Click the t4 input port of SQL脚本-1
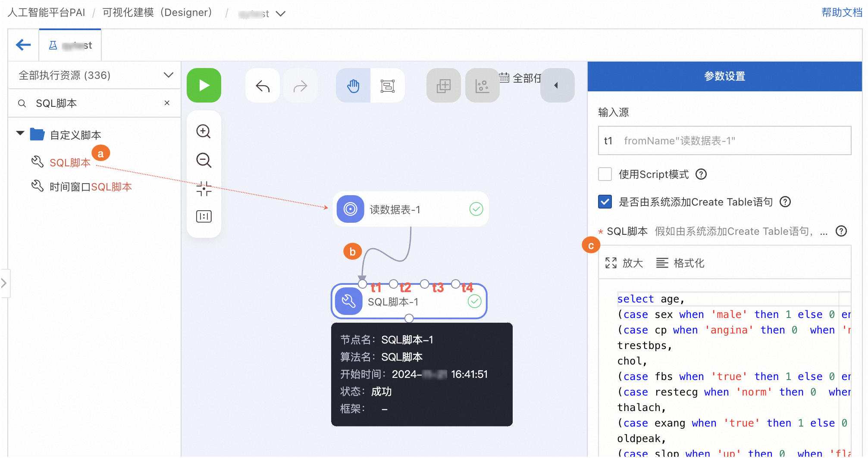Image resolution: width=868 pixels, height=458 pixels. pos(455,284)
